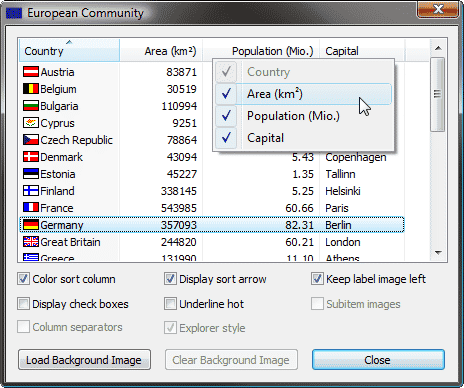464x388 pixels.
Task: Click the Czech Republic flag icon
Action: click(31, 140)
